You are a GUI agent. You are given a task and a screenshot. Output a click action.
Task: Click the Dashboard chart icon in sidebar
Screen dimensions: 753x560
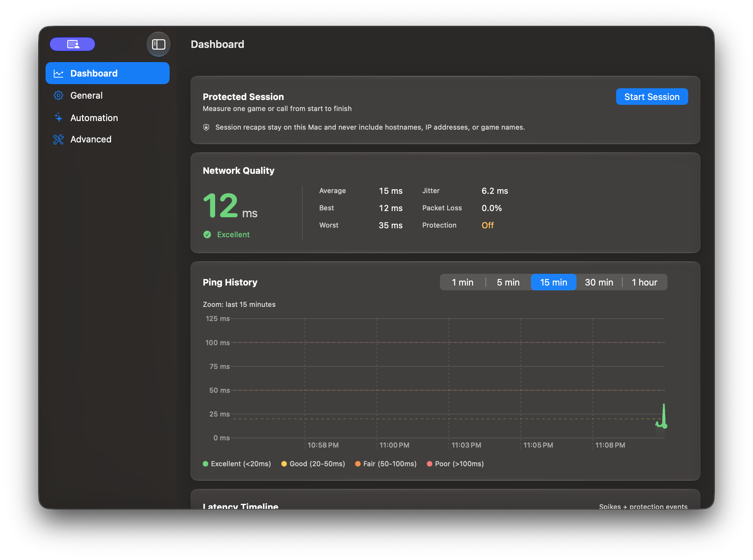pos(59,73)
